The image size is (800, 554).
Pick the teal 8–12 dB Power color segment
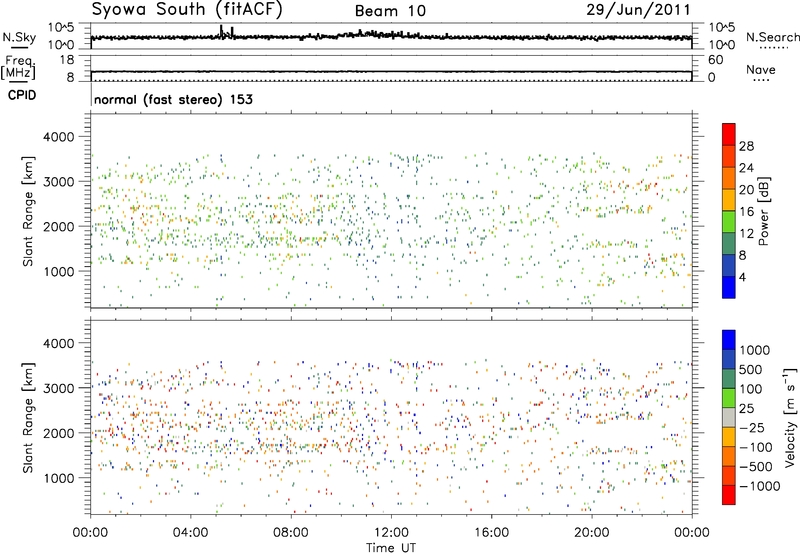(729, 244)
